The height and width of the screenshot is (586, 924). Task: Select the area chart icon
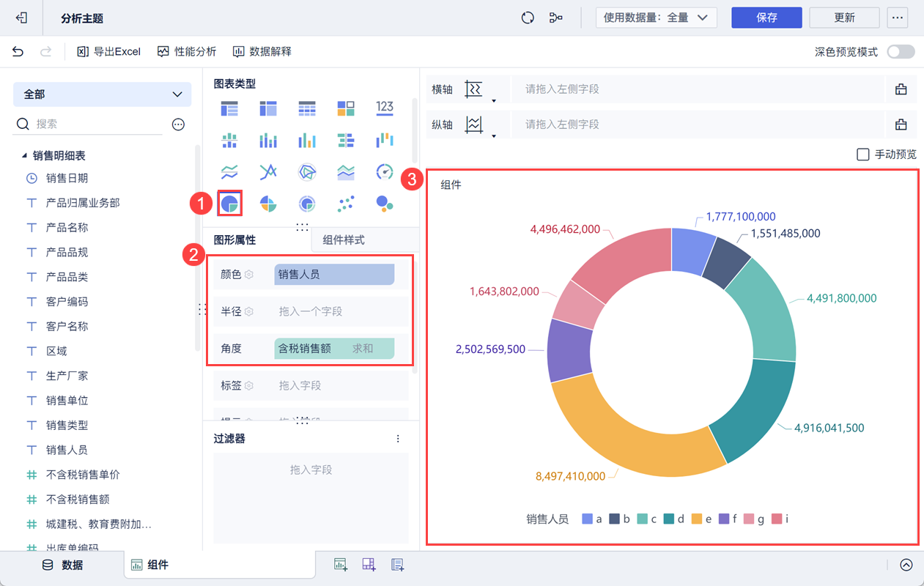[x=346, y=172]
